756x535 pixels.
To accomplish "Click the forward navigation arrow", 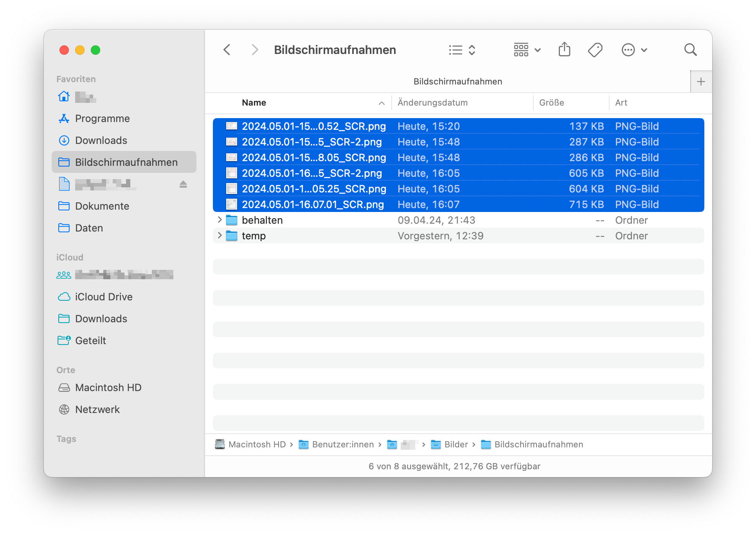I will click(x=255, y=50).
